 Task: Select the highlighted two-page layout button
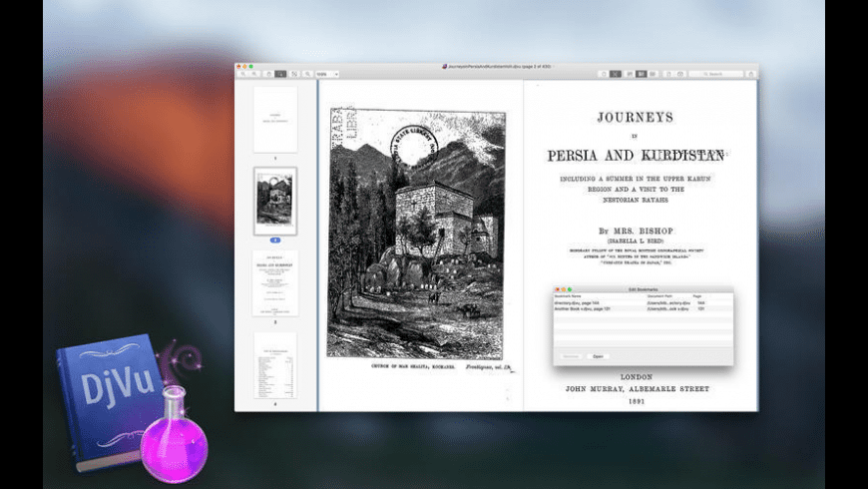[642, 74]
